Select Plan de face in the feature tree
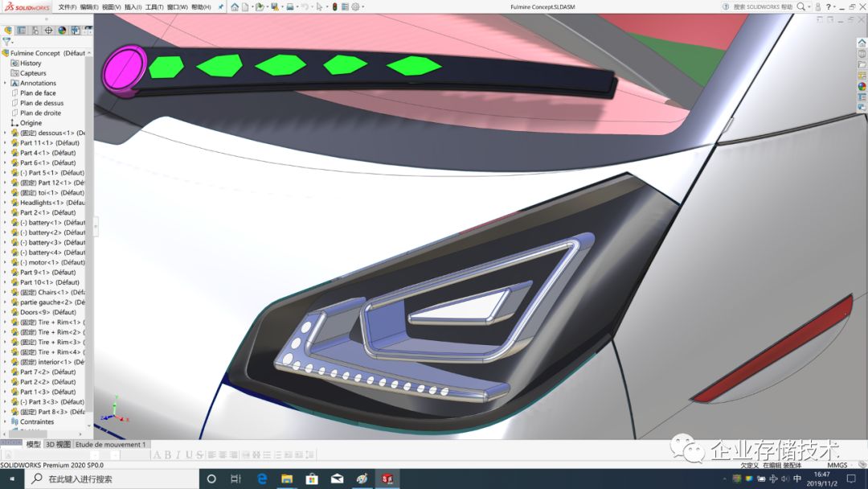The height and width of the screenshot is (489, 868). 39,92
